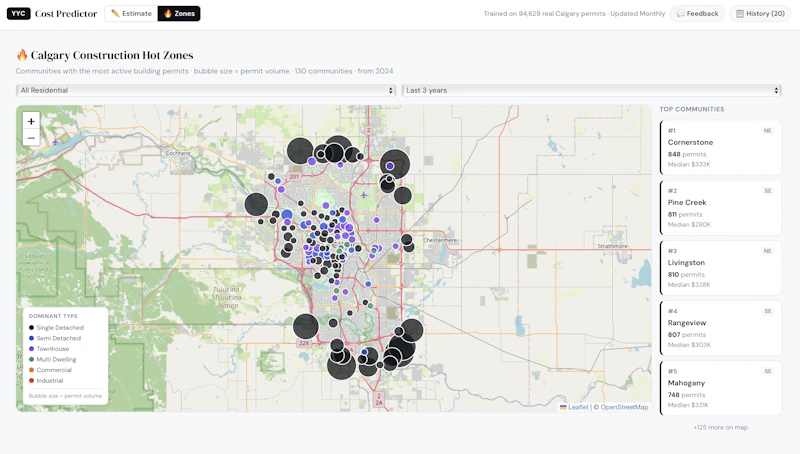Click the OpenStreetMap attribution link

point(624,407)
